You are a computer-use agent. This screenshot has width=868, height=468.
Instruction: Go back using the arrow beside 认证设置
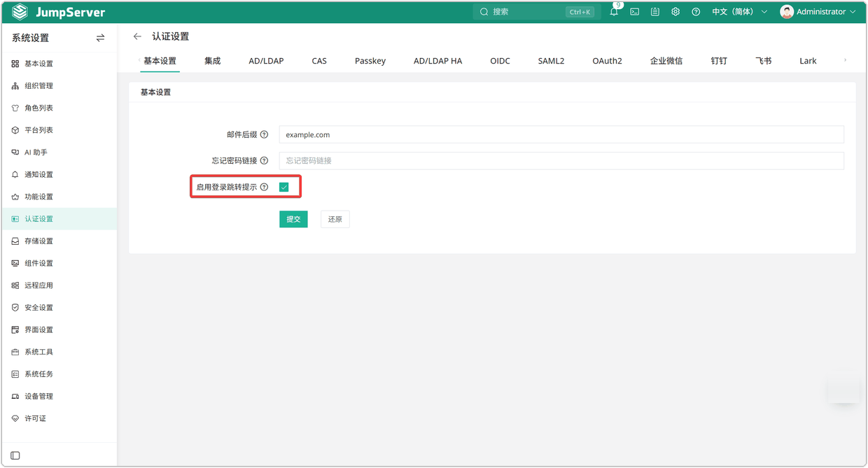coord(137,36)
